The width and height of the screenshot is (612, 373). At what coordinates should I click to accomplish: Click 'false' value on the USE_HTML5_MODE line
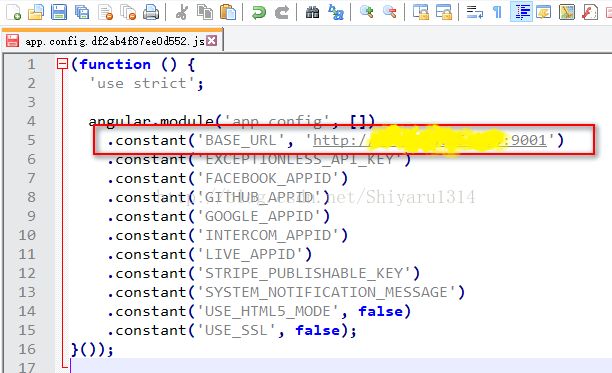tap(381, 311)
